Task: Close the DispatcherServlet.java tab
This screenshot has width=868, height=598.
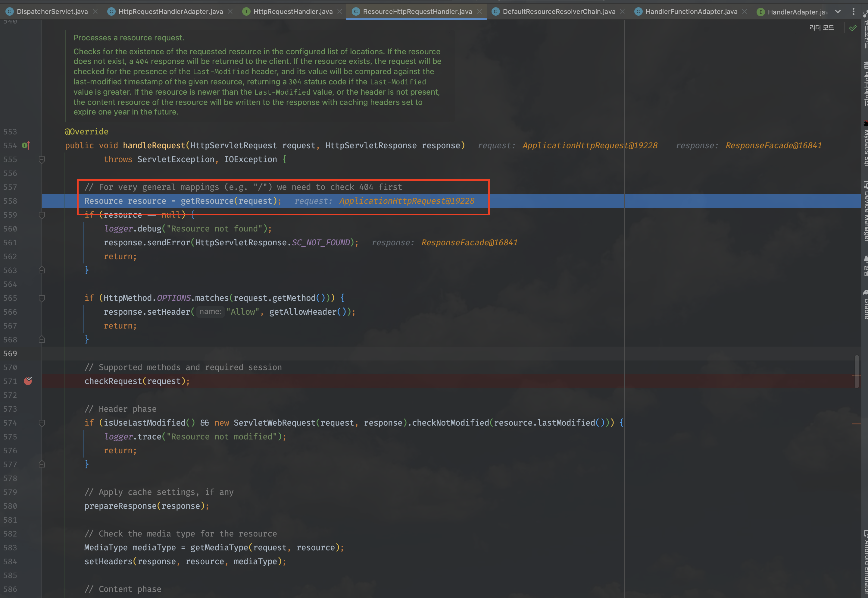Action: point(95,12)
